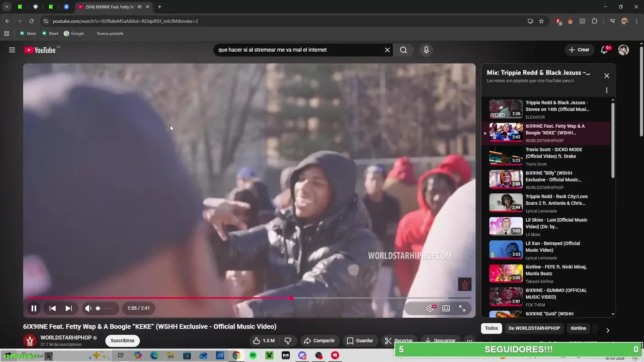Select 6ix9ine FEFE ft. Nicki Minaj
644x362 pixels.
pyautogui.click(x=546, y=274)
